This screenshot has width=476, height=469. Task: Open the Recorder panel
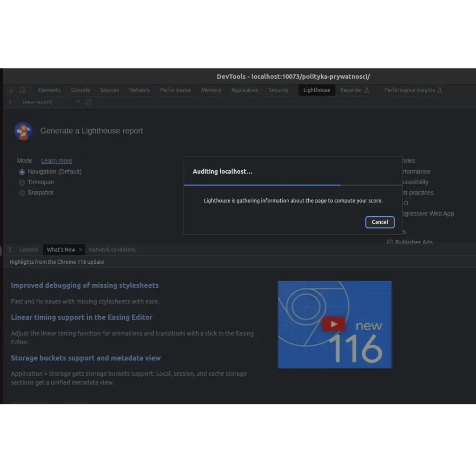click(351, 90)
